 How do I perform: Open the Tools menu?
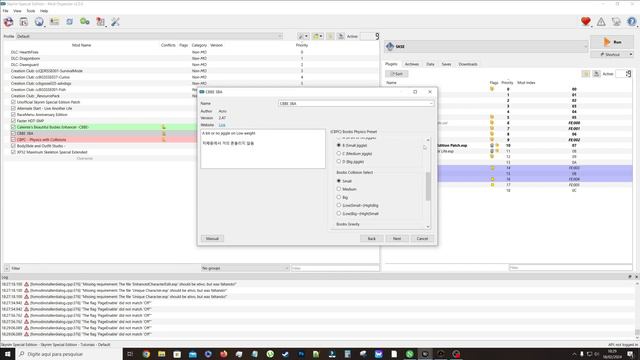[31, 11]
